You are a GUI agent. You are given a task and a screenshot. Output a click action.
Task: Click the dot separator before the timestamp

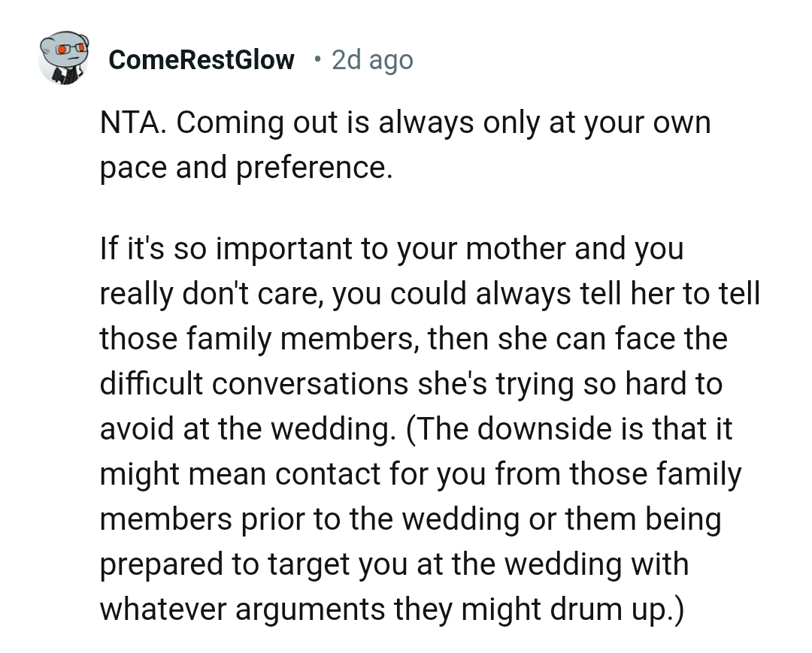pos(318,58)
